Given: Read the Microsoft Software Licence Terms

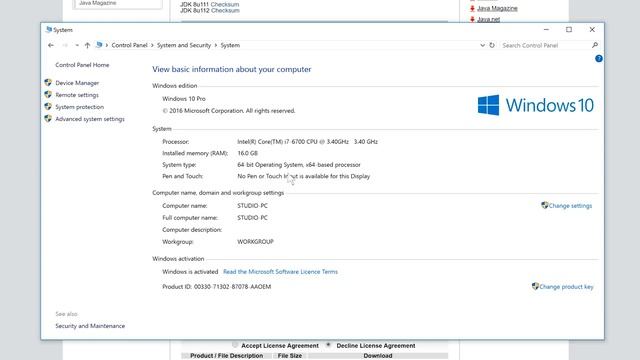Looking at the screenshot, I should 280,272.
